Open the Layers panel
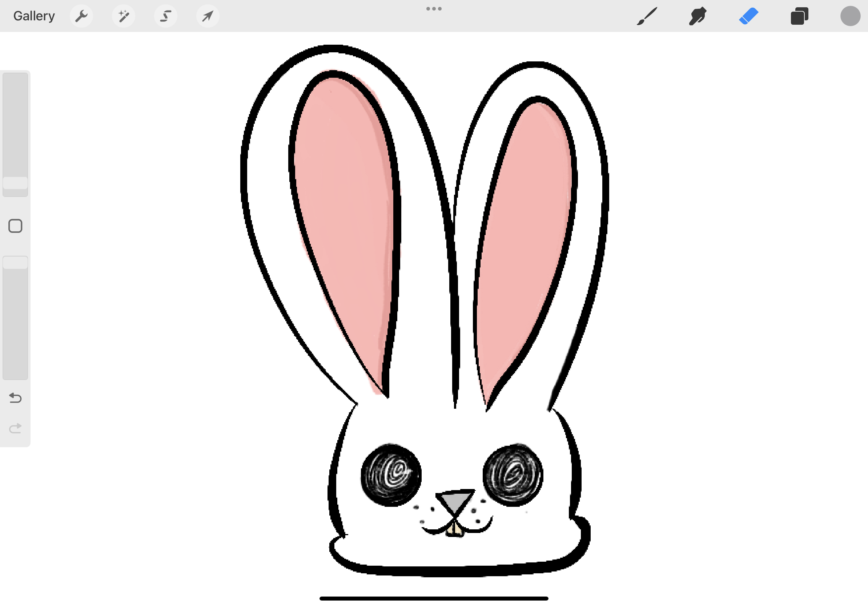 coord(800,16)
